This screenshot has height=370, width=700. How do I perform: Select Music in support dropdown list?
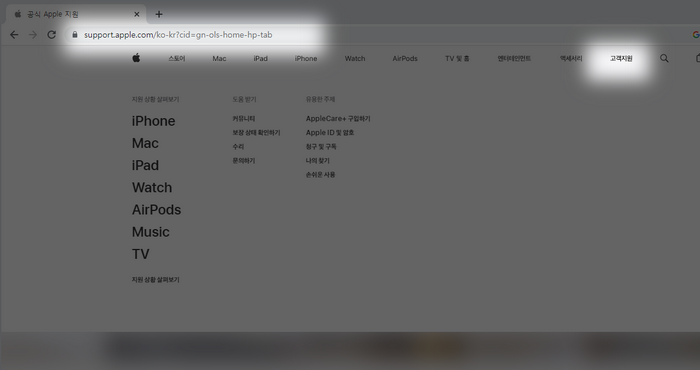pos(150,232)
